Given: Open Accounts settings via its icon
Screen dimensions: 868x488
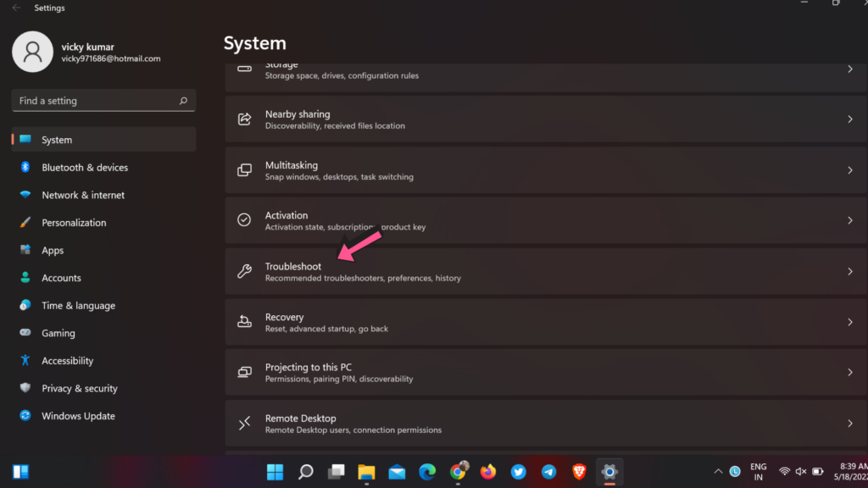Looking at the screenshot, I should (x=25, y=277).
